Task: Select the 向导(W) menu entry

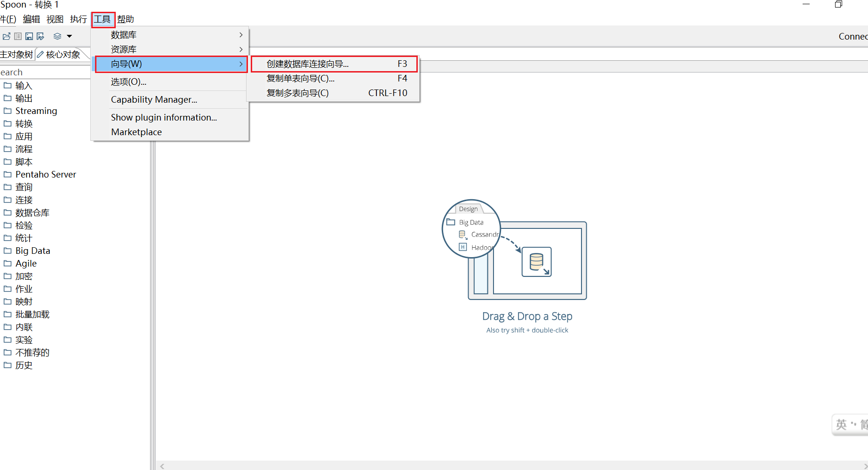Action: point(171,64)
